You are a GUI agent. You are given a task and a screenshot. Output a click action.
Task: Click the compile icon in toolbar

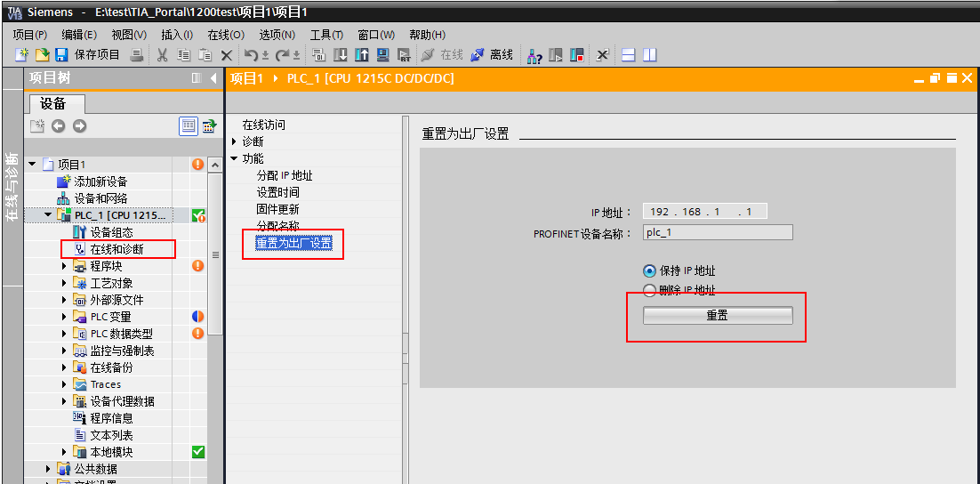click(317, 55)
